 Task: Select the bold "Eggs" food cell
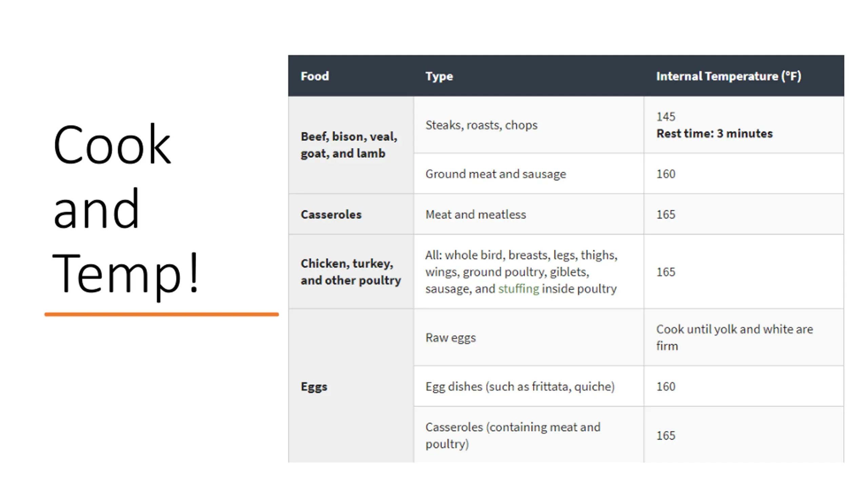click(x=314, y=387)
